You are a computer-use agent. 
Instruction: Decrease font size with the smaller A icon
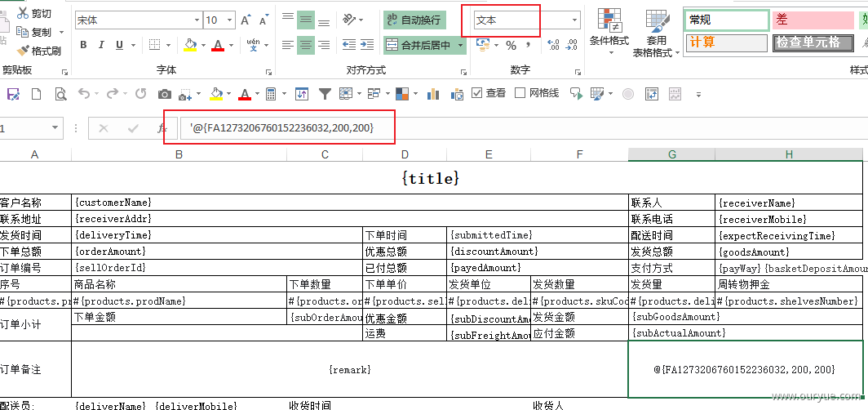tap(264, 20)
